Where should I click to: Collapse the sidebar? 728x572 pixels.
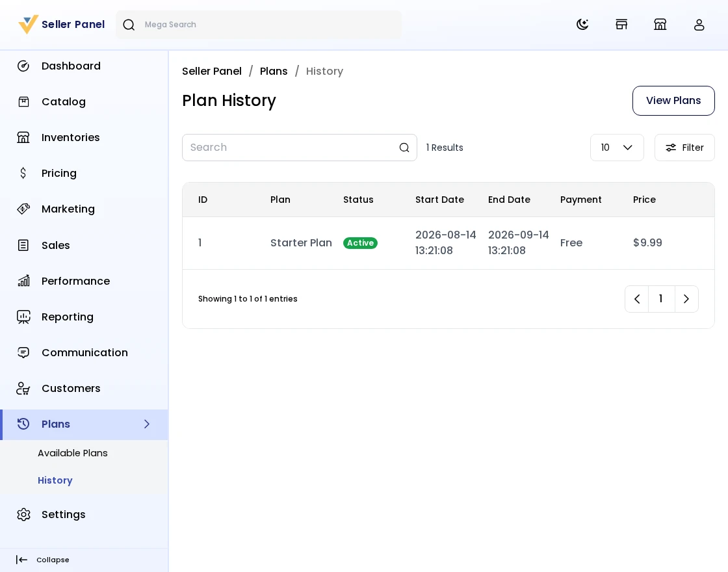[42, 560]
